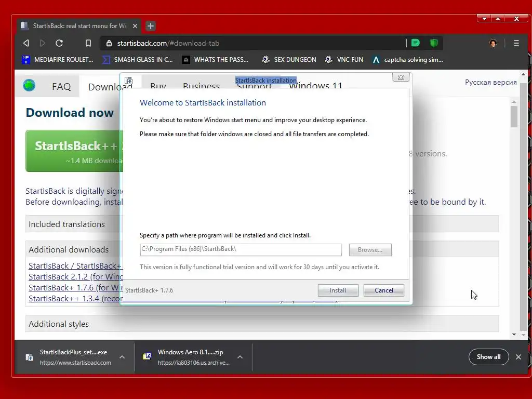Click the Windows Aero 8.1.....zip download item

(193, 357)
